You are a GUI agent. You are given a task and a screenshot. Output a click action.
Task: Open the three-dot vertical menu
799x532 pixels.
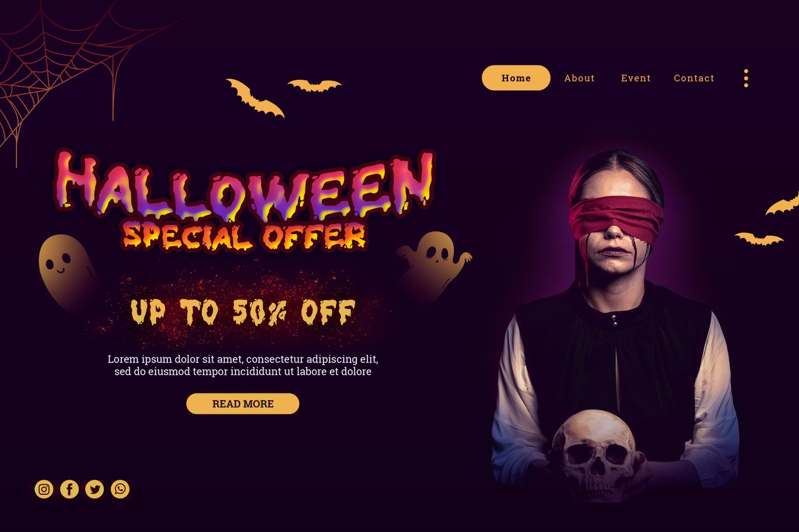click(746, 78)
